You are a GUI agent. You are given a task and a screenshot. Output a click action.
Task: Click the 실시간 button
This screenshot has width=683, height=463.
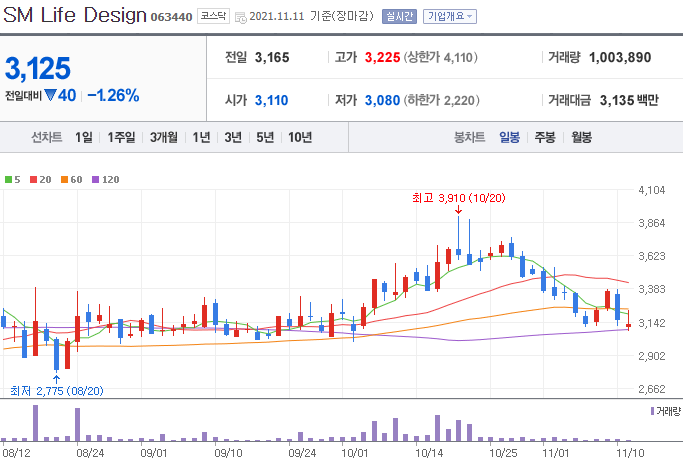(399, 17)
